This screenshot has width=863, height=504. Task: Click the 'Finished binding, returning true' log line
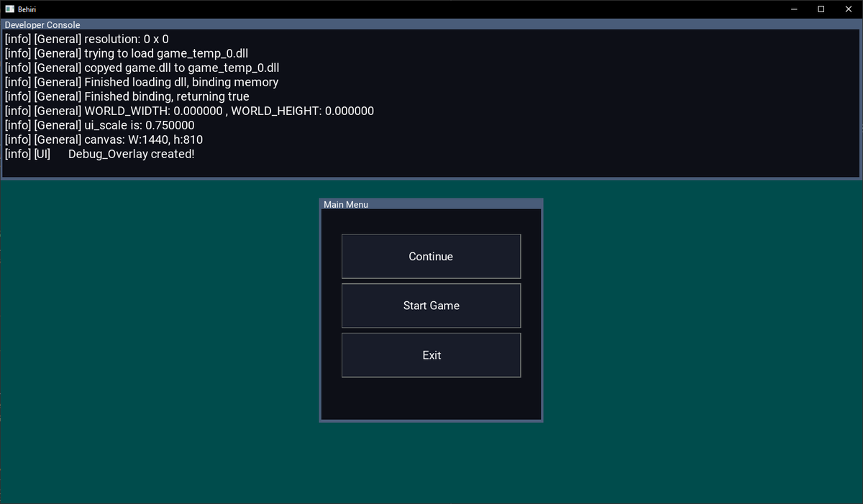click(x=127, y=96)
